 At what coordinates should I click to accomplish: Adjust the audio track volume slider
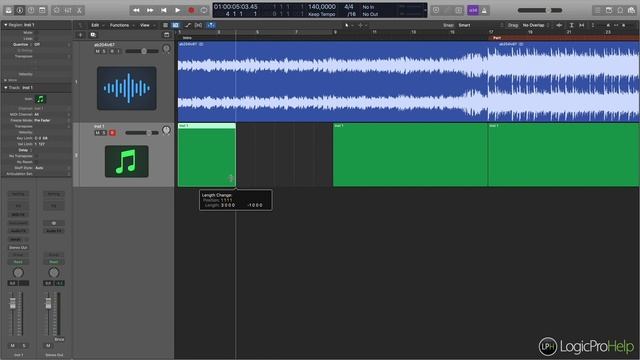(142, 51)
